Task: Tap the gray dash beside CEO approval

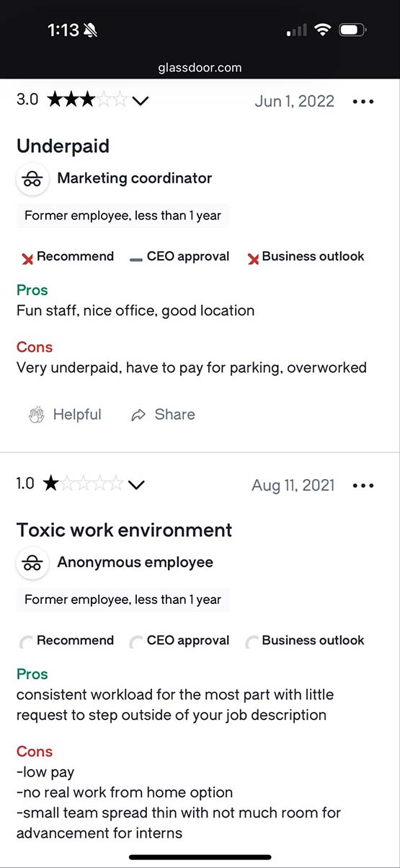Action: pos(136,258)
